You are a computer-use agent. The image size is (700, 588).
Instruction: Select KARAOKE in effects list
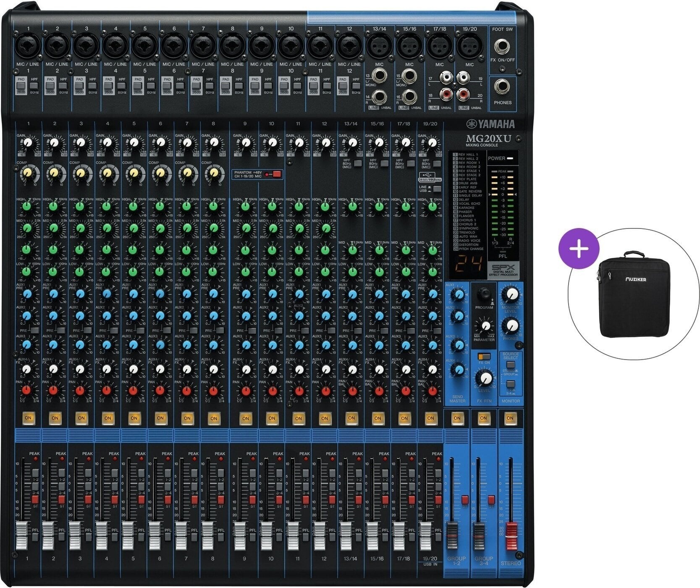tap(464, 207)
